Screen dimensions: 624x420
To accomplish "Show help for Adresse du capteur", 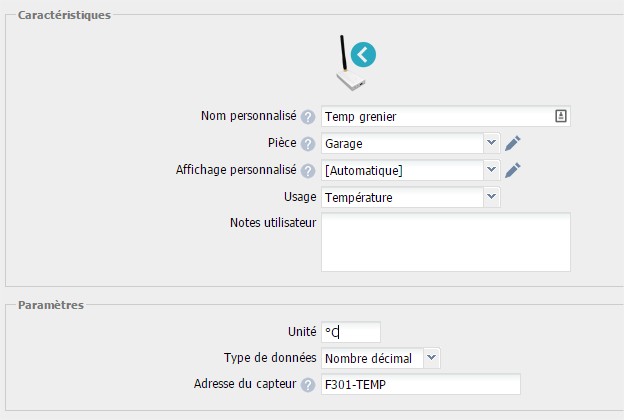I will coord(308,385).
